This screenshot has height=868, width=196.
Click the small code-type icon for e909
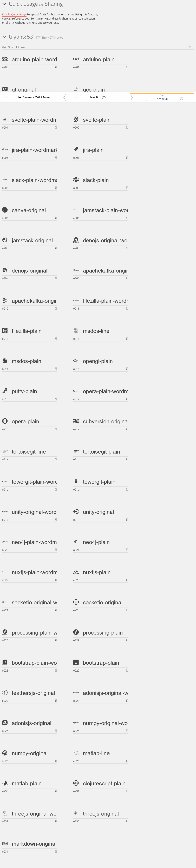click(127, 188)
